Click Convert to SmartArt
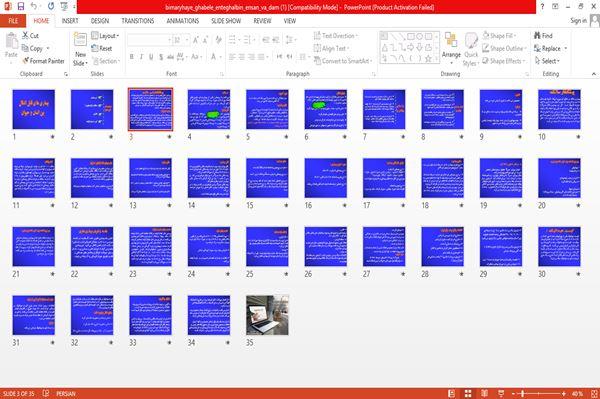Screen dimensions: 600x399 343,61
